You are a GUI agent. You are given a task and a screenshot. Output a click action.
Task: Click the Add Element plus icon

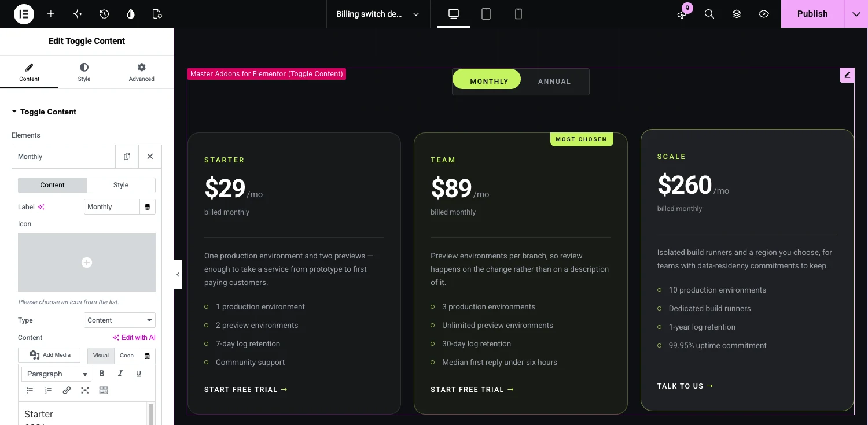point(51,14)
